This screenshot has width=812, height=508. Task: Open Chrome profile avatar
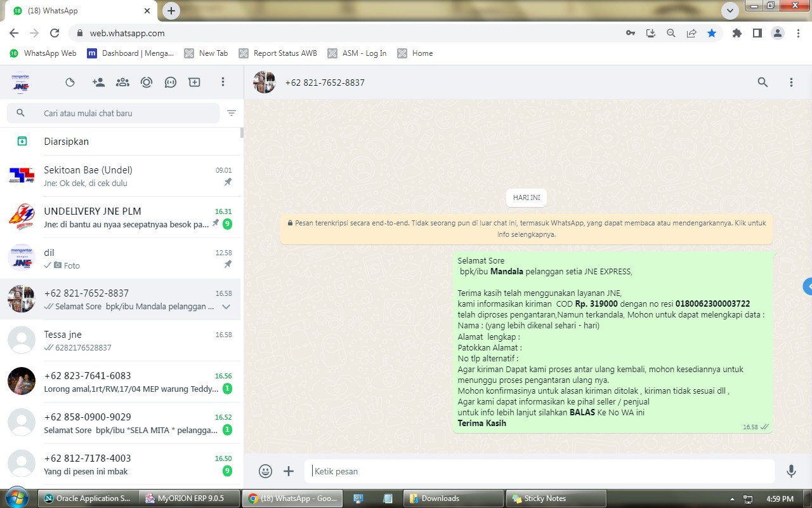click(778, 33)
